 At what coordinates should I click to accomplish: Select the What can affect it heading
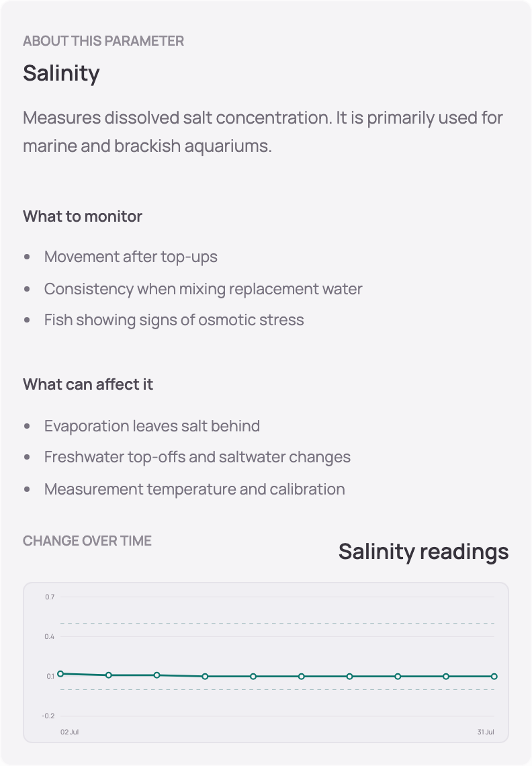pyautogui.click(x=88, y=384)
